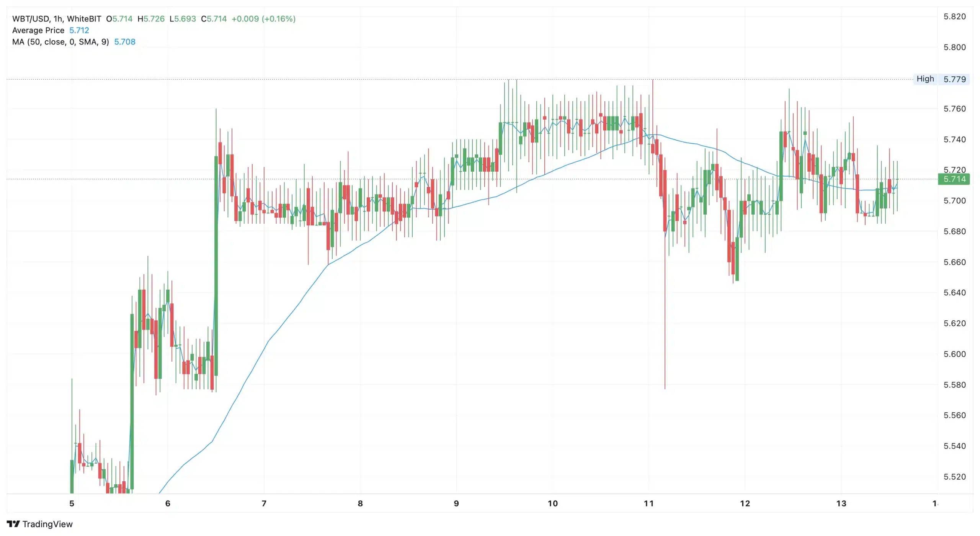Click the 5.700 price axis label
Image resolution: width=980 pixels, height=536 pixels.
pos(955,201)
